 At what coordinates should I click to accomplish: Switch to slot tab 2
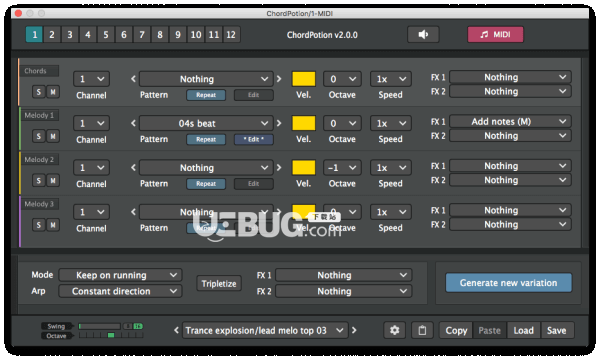tap(52, 34)
